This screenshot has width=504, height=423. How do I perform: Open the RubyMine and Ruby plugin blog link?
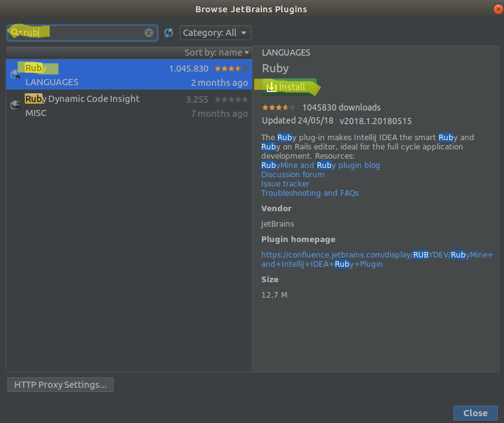click(321, 165)
